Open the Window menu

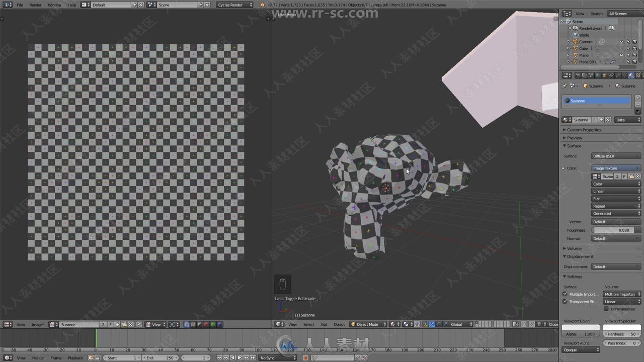click(54, 5)
